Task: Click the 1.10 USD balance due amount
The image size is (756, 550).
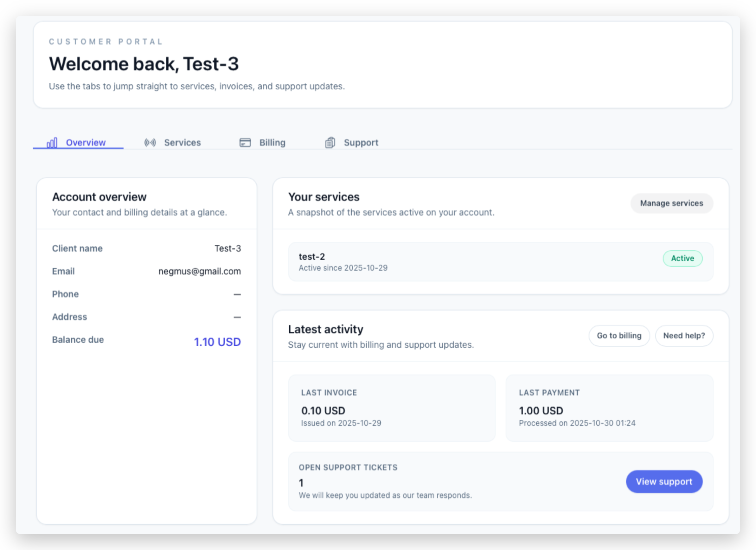Action: click(x=217, y=342)
